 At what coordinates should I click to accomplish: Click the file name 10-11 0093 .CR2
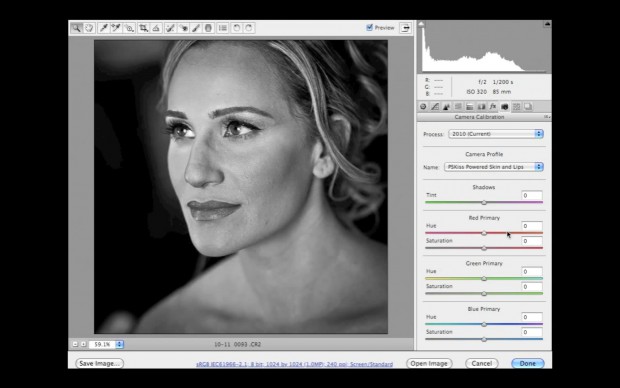[x=238, y=344]
